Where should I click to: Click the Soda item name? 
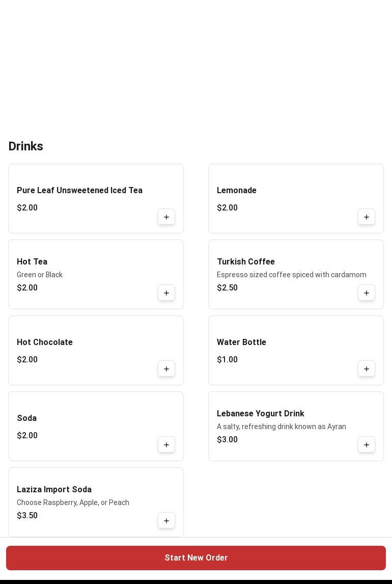(27, 418)
